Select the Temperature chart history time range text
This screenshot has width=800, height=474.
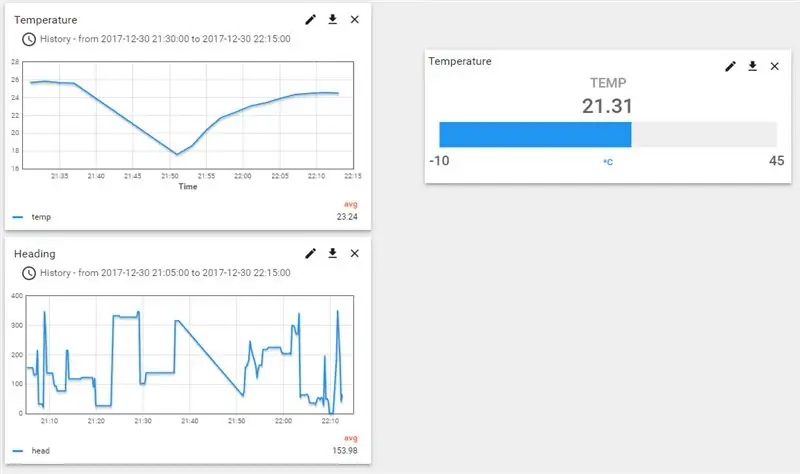165,39
